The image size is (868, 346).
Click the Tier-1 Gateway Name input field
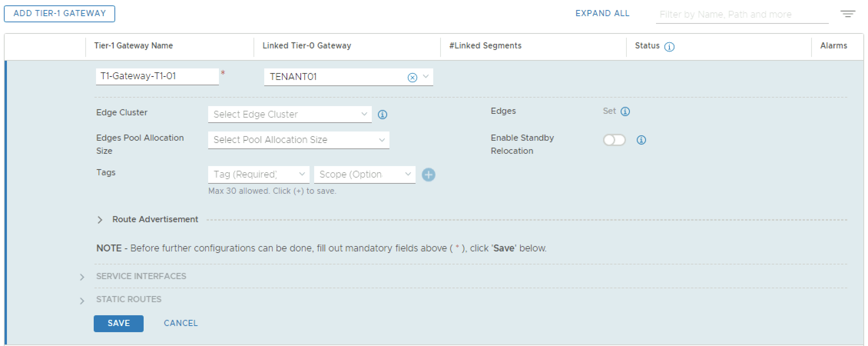click(x=157, y=77)
